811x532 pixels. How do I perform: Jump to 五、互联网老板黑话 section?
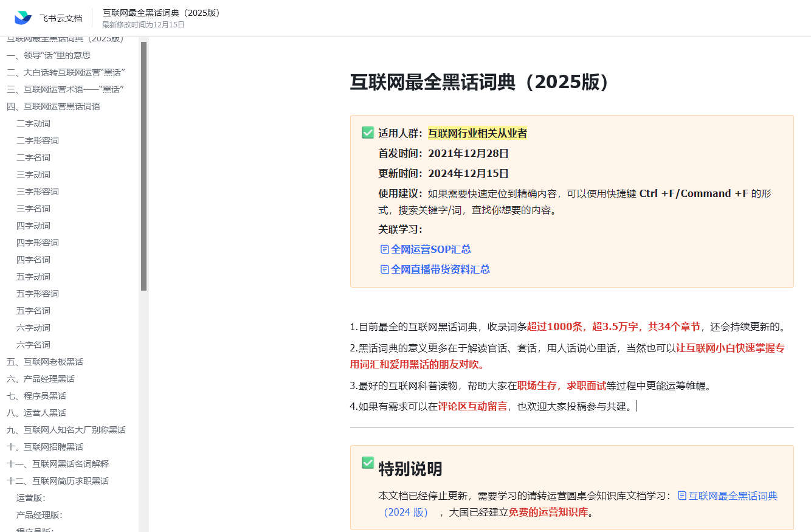(45, 362)
